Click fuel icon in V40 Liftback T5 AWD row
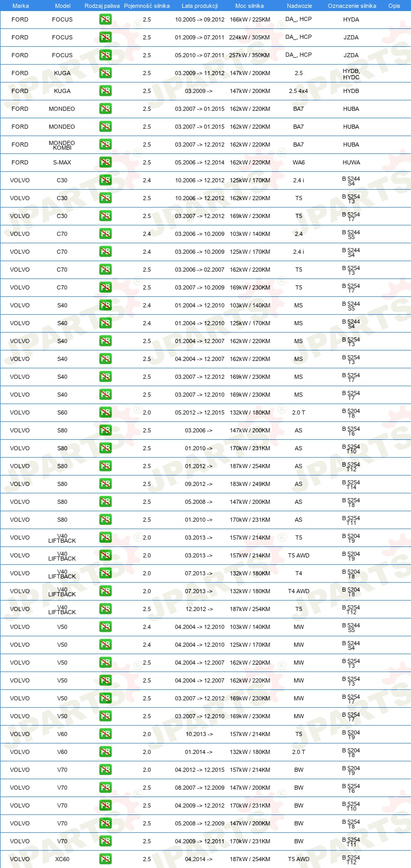The image size is (411, 868). tap(105, 555)
